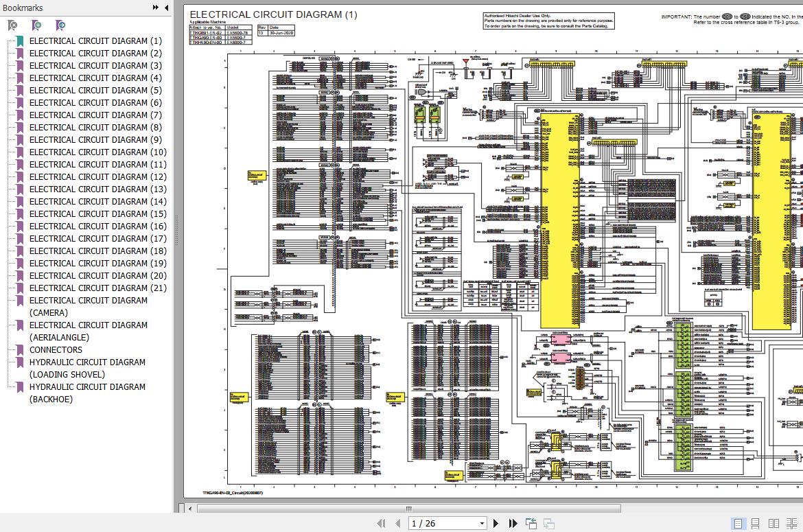803x532 pixels.
Task: Toggle continuous facing pages layout
Action: (791, 524)
